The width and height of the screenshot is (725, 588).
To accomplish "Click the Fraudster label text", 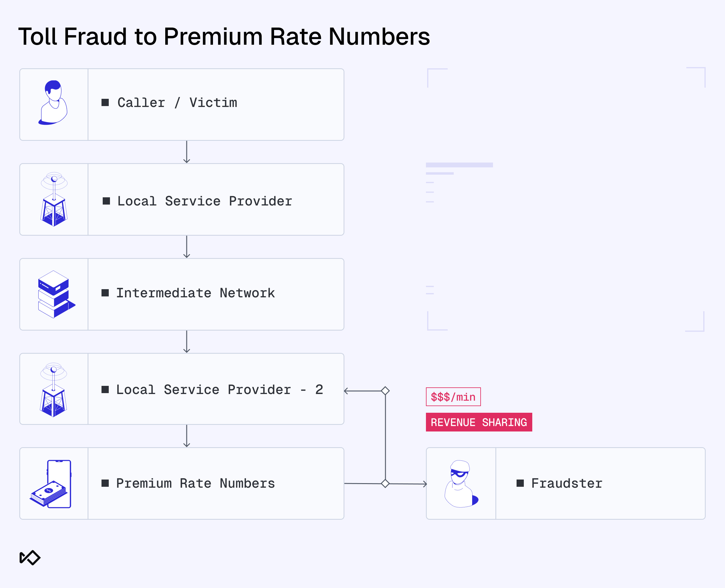I will pos(566,483).
